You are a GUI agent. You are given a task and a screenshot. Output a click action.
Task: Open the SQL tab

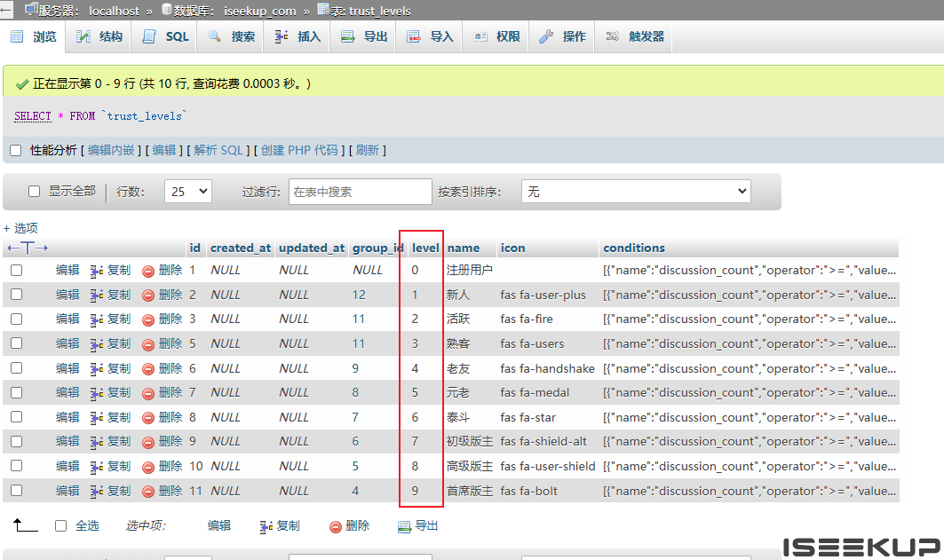click(x=166, y=36)
